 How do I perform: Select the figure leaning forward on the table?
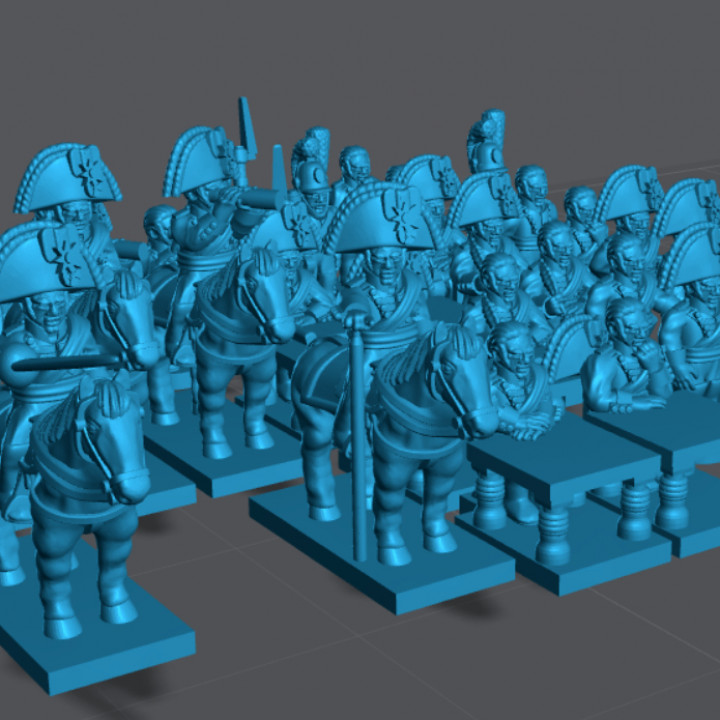pos(523,381)
